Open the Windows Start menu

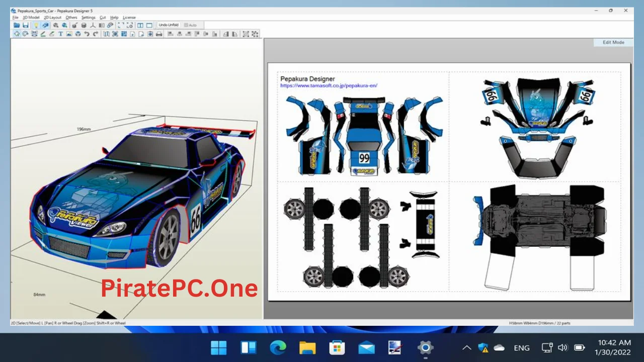tap(219, 347)
